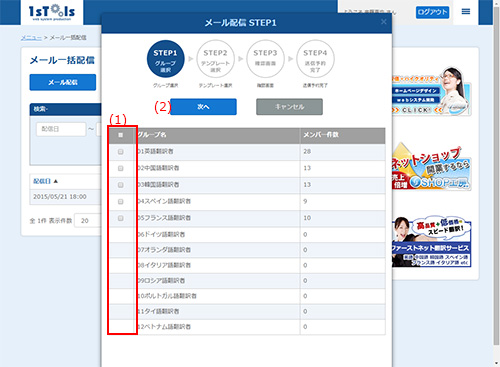
Task: Focus the 配信日 date input field
Action: 61,129
